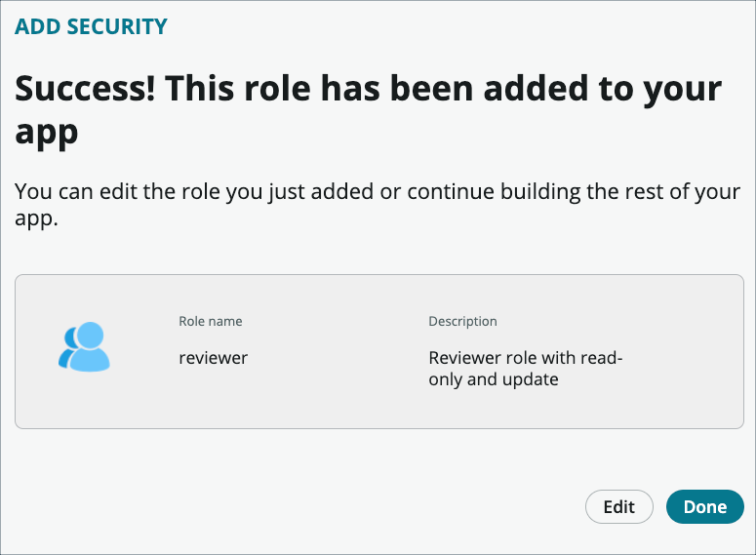Click the 'Role name' label

click(x=211, y=321)
